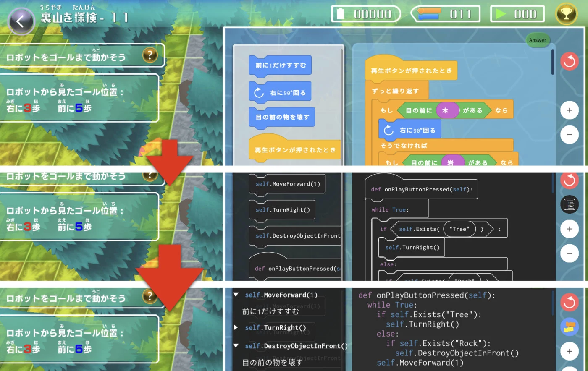Screen dimensions: 588x371
Task: Pick the self.TurnRight() palette block
Action: point(282,210)
